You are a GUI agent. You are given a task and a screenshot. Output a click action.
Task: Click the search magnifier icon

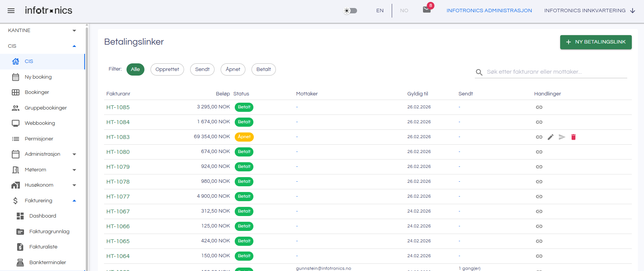[479, 72]
